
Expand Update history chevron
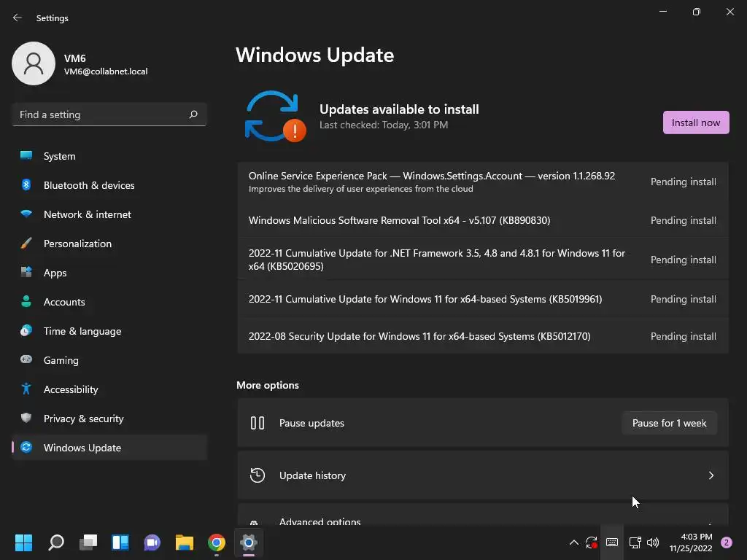tap(711, 475)
